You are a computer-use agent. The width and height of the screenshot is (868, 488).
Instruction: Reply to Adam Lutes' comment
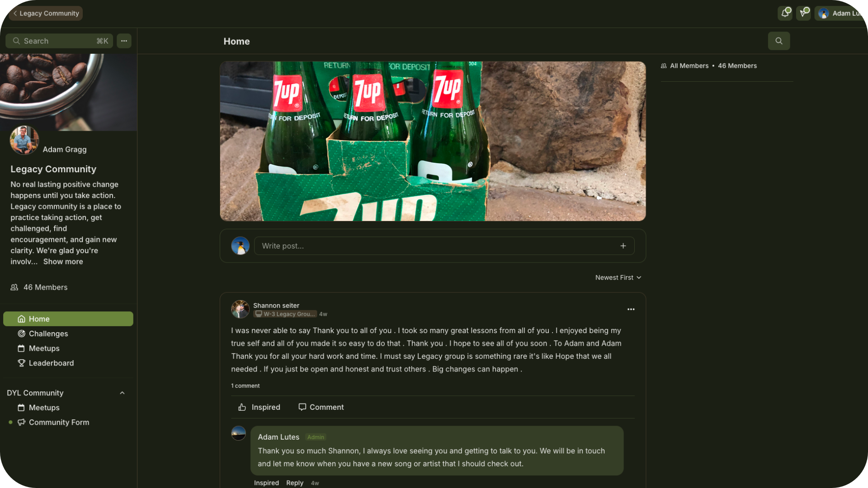[x=294, y=483]
